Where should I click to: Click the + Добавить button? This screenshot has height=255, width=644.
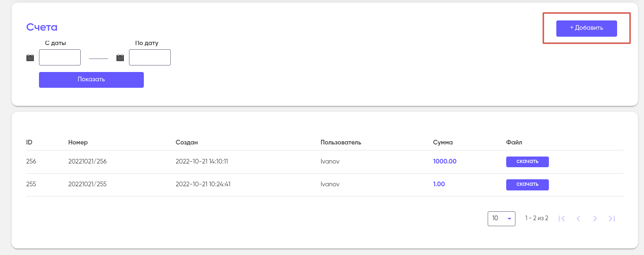click(586, 28)
